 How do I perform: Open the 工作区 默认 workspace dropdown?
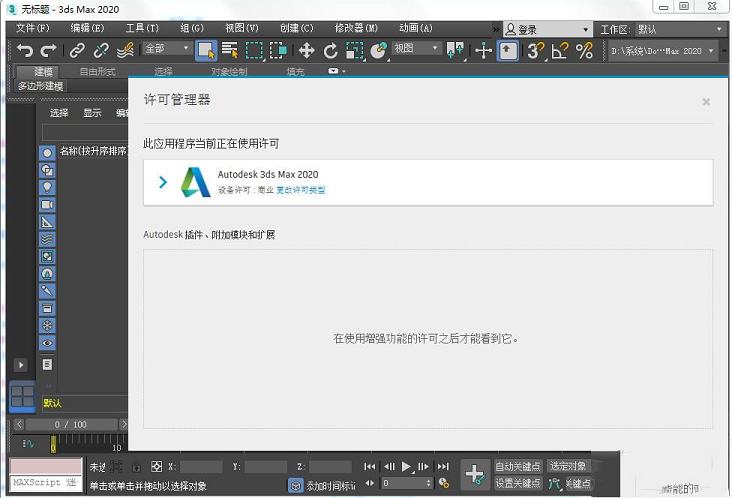click(x=679, y=29)
